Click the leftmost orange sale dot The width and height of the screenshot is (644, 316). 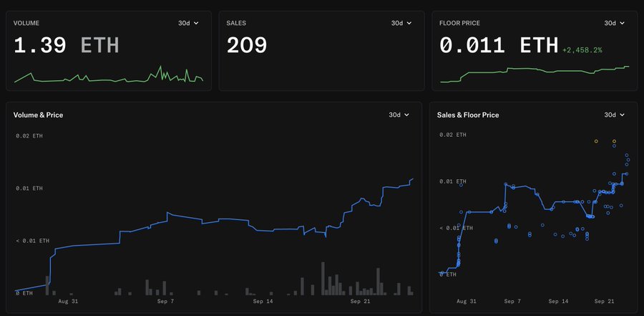tap(596, 141)
